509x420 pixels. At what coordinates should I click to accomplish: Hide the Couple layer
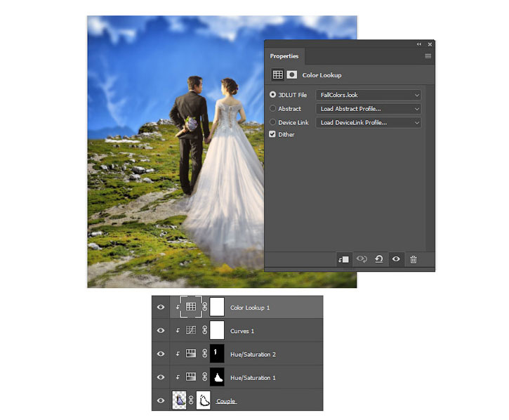point(161,401)
